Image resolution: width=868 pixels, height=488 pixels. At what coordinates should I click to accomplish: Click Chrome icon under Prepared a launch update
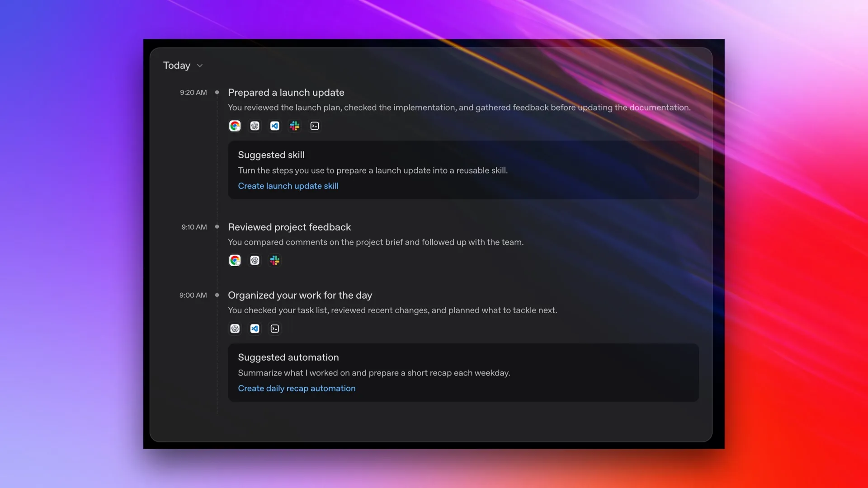235,126
